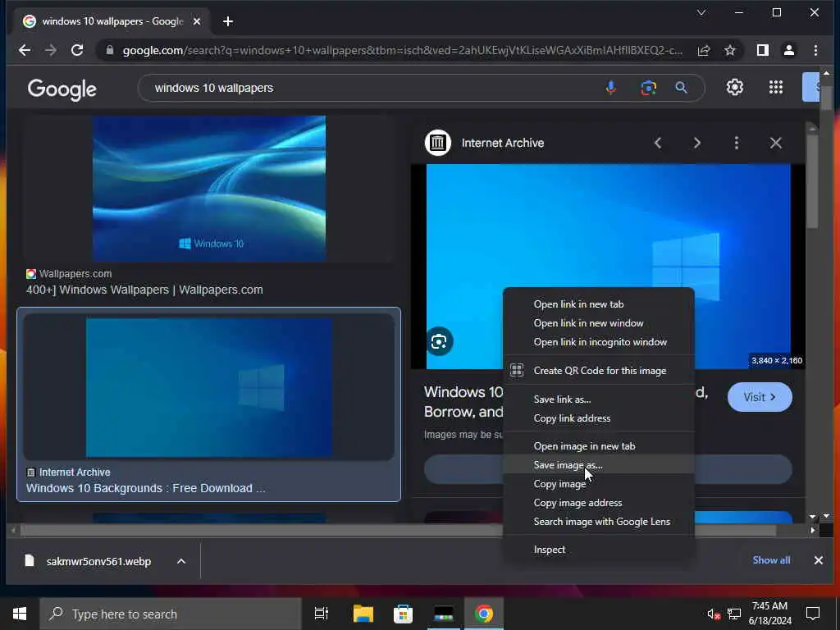Click Show all downloads
Image resolution: width=840 pixels, height=630 pixels.
771,560
